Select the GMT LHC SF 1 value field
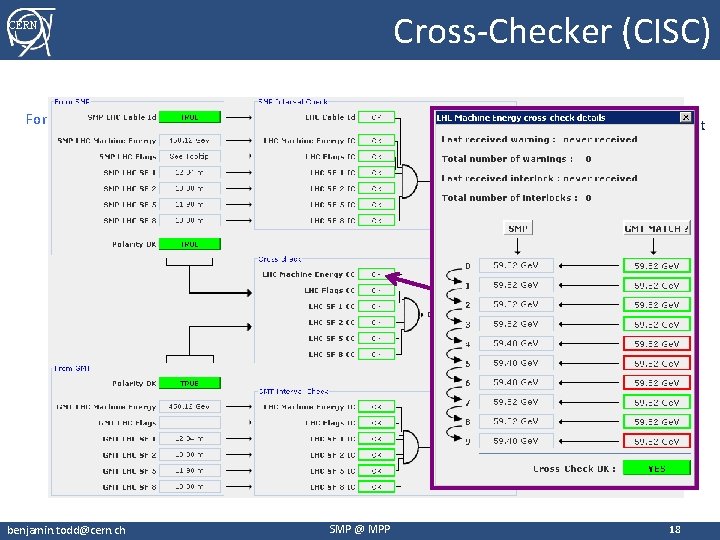 pos(190,439)
